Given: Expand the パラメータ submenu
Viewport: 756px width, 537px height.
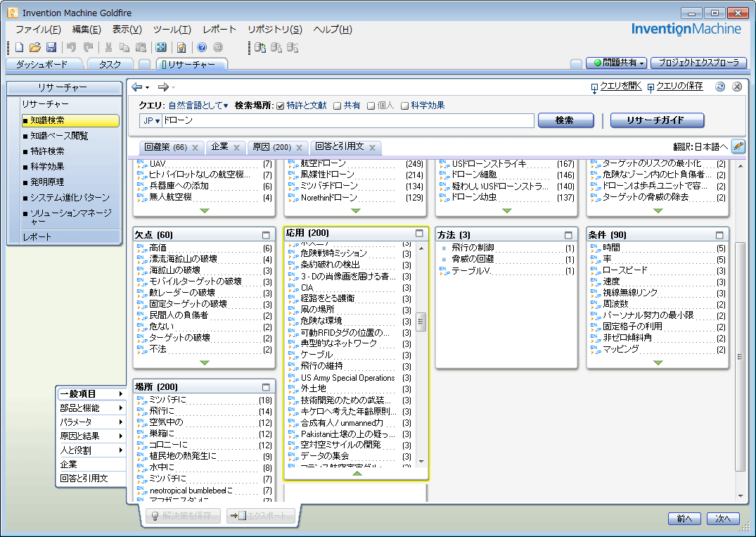Looking at the screenshot, I should coord(91,422).
